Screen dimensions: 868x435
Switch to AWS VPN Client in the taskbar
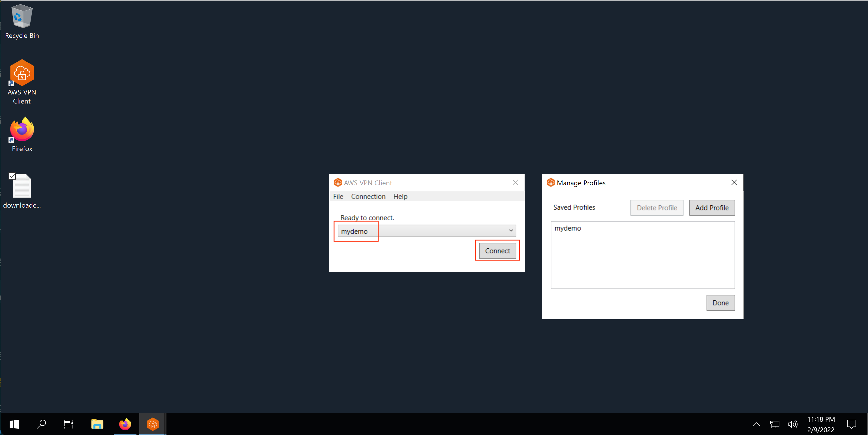point(153,424)
